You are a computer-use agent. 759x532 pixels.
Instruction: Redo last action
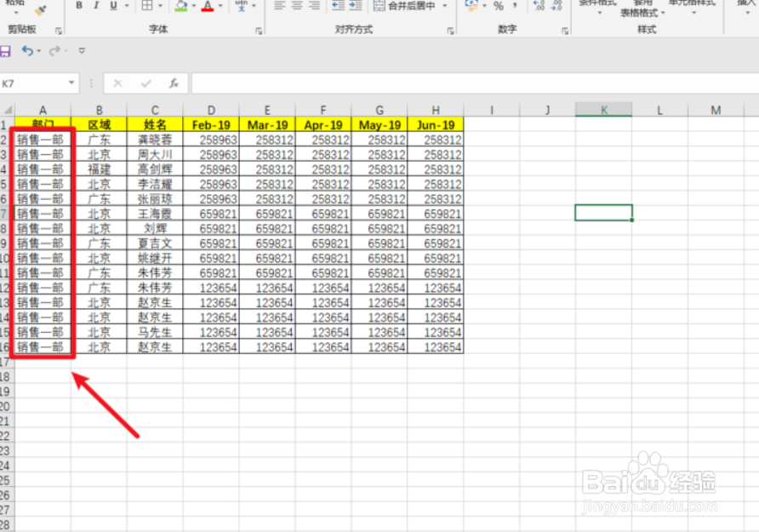54,51
